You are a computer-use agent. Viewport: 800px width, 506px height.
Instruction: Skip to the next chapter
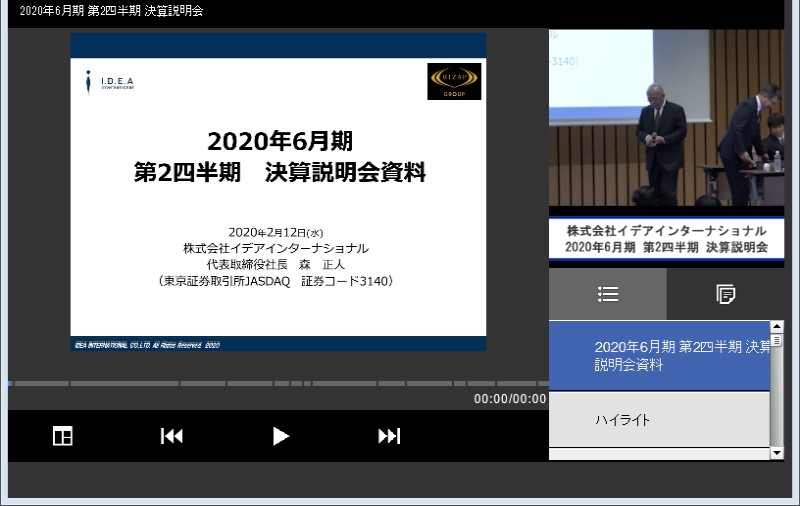coord(389,436)
